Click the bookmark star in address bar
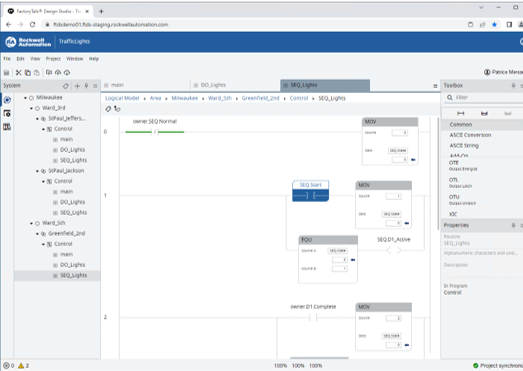This screenshot has height=371, width=523. 494,25
